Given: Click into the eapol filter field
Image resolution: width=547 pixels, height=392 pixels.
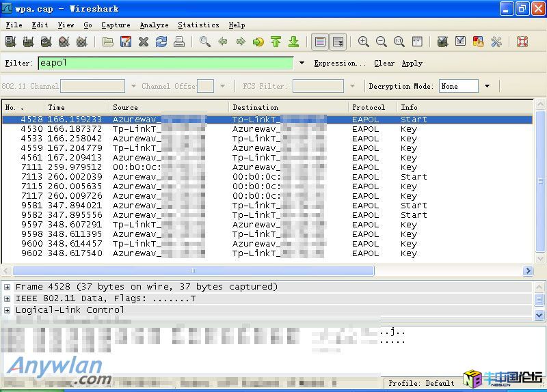Looking at the screenshot, I should 164,64.
